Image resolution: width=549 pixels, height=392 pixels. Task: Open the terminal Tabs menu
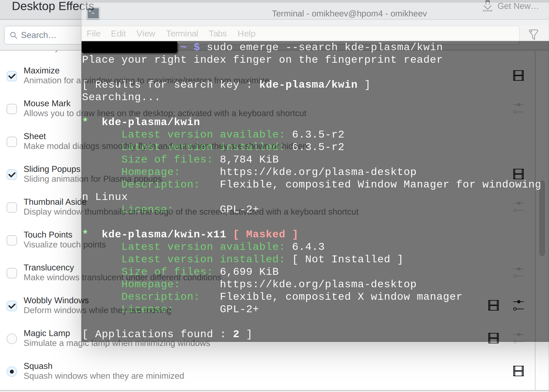tap(218, 33)
